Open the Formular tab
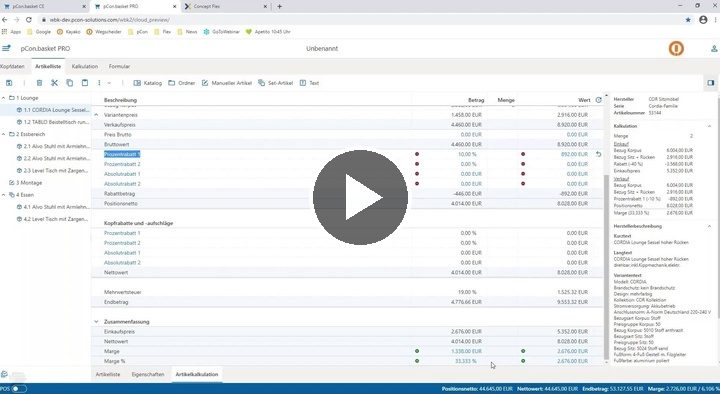720x394 pixels. [x=119, y=67]
